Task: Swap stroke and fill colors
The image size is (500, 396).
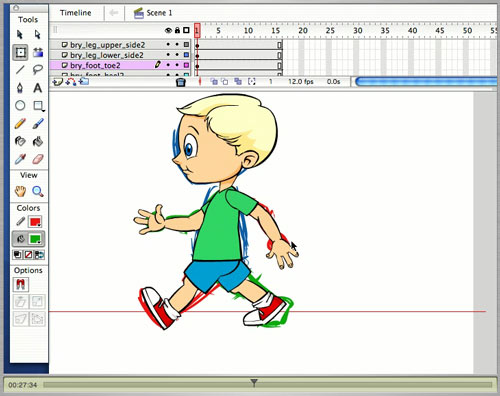Action: coord(39,255)
